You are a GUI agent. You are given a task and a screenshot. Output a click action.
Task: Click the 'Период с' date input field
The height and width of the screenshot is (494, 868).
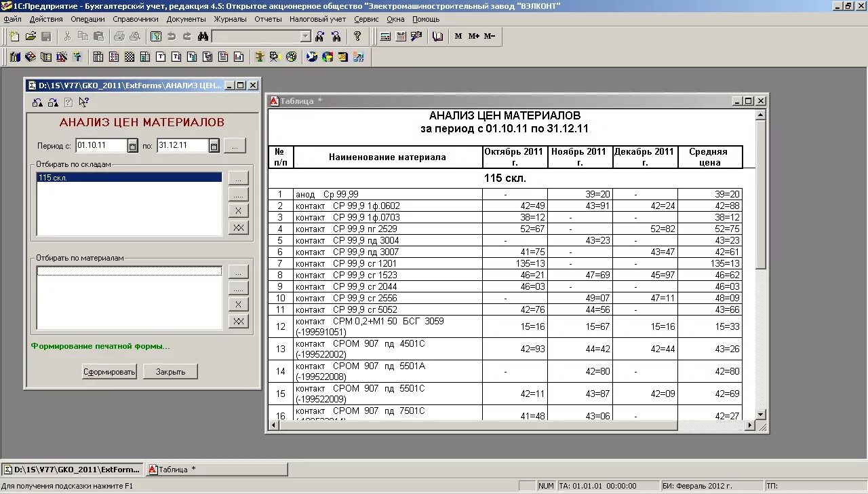(x=101, y=145)
